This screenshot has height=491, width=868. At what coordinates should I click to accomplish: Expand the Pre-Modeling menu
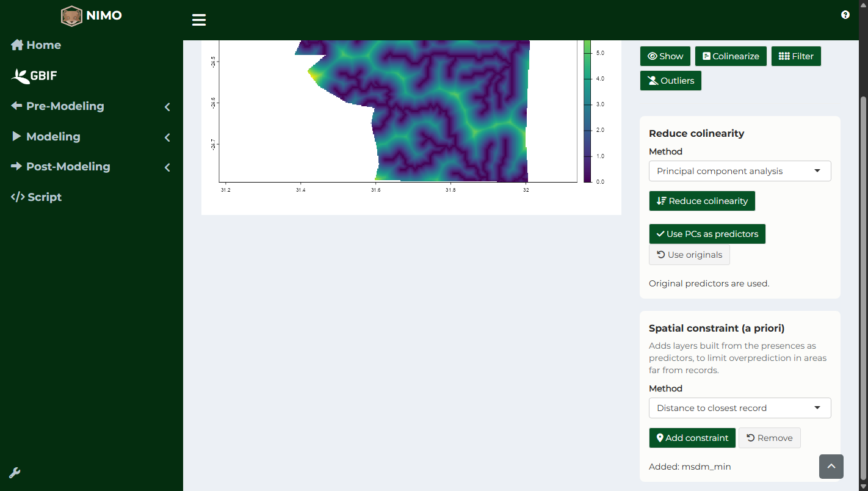[x=92, y=106]
